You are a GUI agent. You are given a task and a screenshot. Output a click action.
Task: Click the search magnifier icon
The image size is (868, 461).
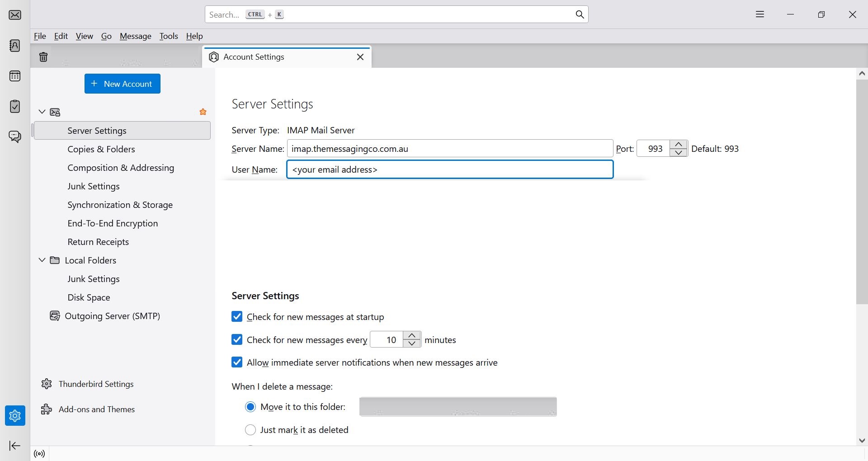(580, 14)
